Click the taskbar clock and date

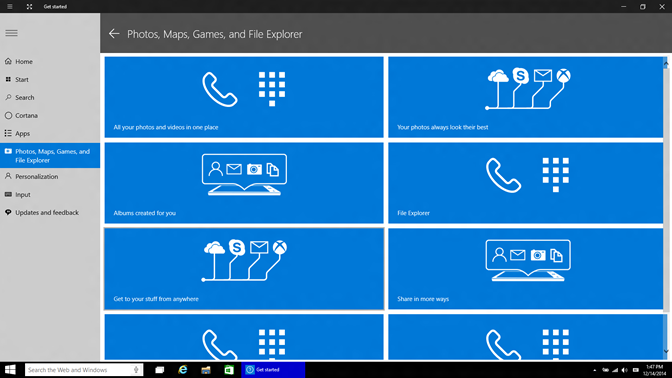click(x=654, y=370)
